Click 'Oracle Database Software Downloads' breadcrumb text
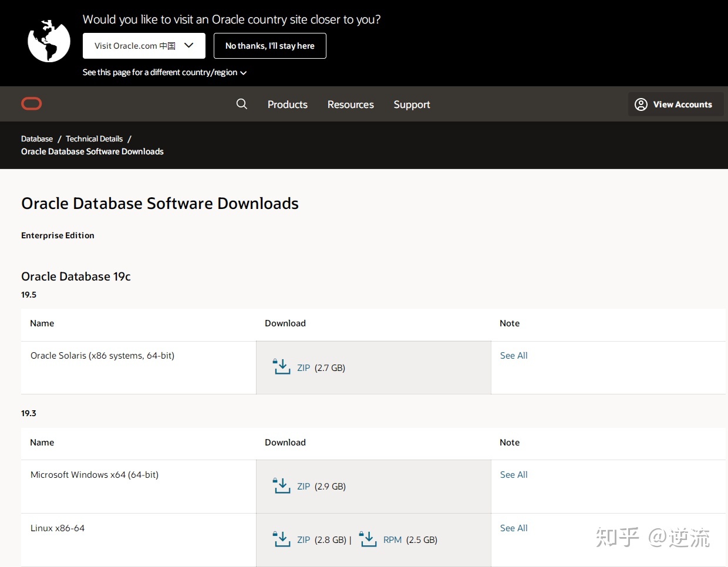This screenshot has width=728, height=567. (92, 151)
